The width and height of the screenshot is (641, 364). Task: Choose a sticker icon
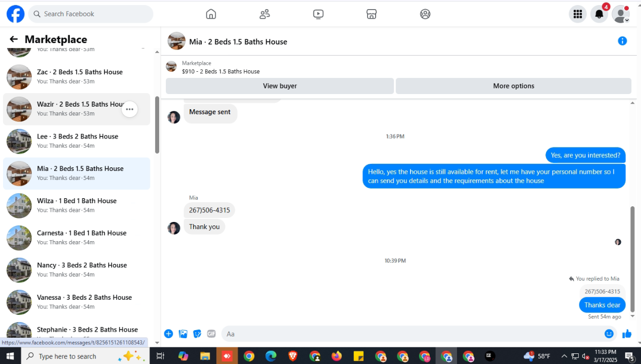[197, 334]
